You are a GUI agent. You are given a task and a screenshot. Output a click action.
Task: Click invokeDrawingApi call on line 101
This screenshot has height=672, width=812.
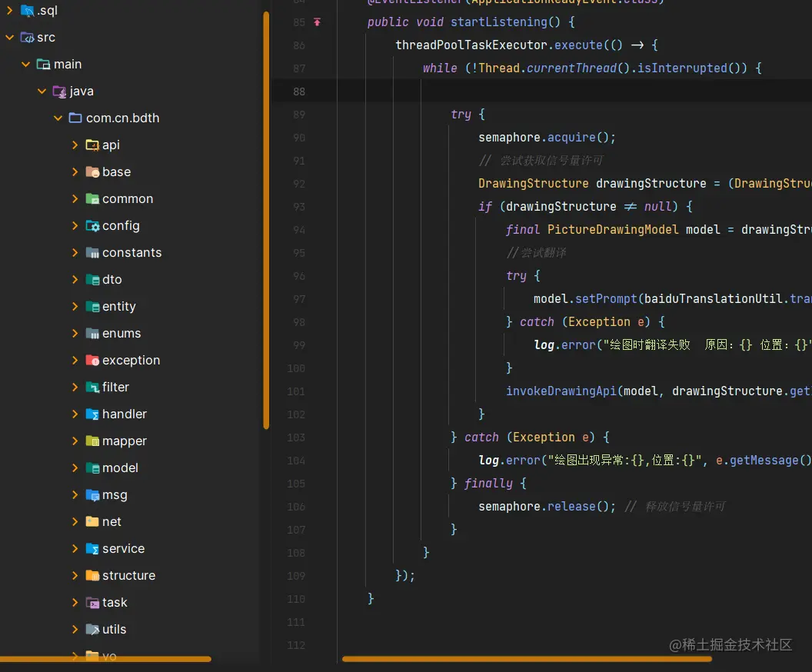pos(561,391)
